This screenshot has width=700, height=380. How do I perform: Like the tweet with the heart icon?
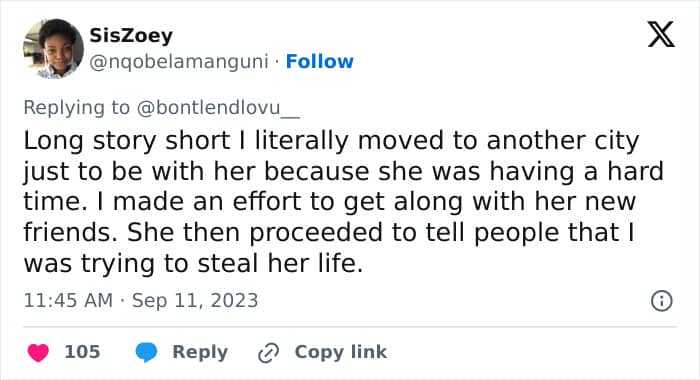(38, 352)
